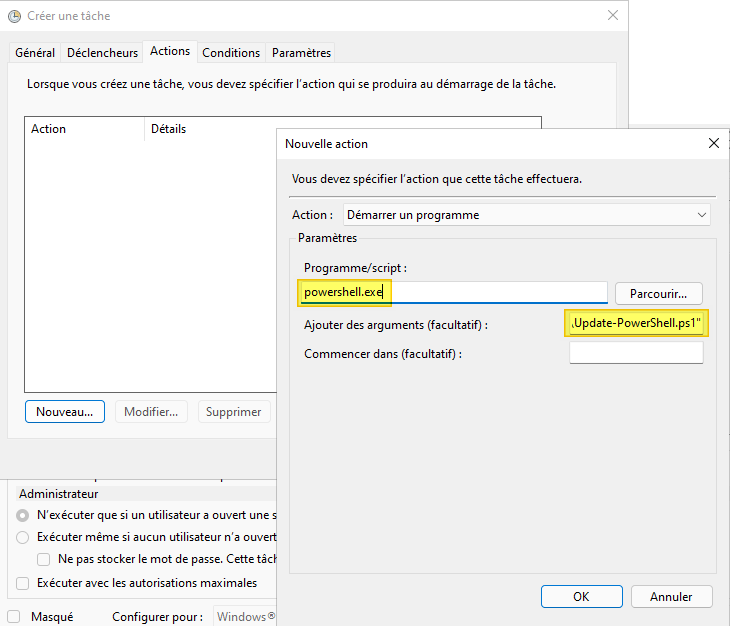Click the Task Scheduler clock icon in title bar
Image resolution: width=730 pixels, height=626 pixels.
tap(14, 16)
